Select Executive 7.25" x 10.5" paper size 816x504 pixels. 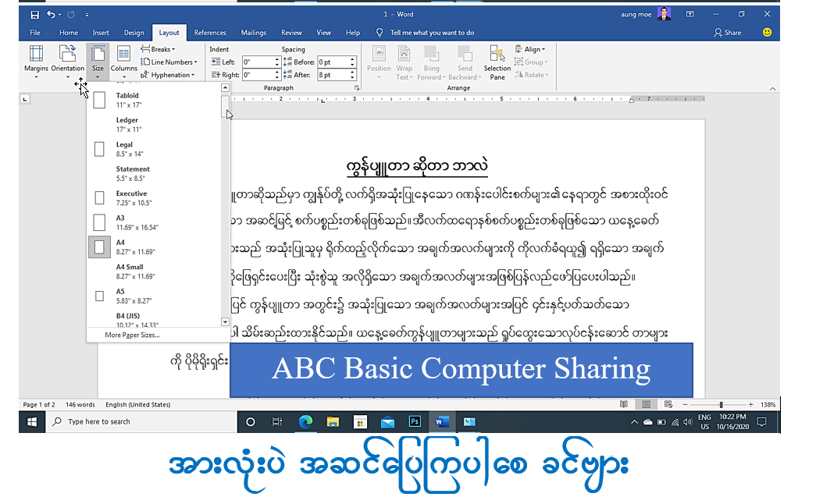[154, 197]
